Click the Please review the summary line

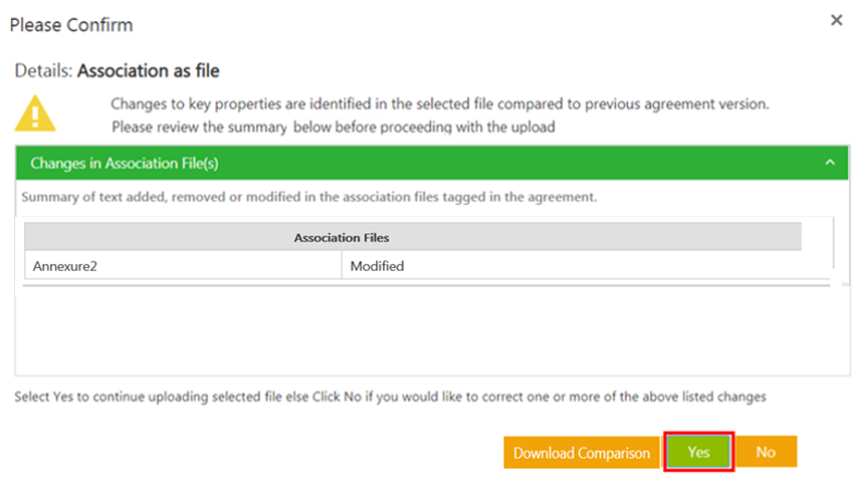[333, 127]
